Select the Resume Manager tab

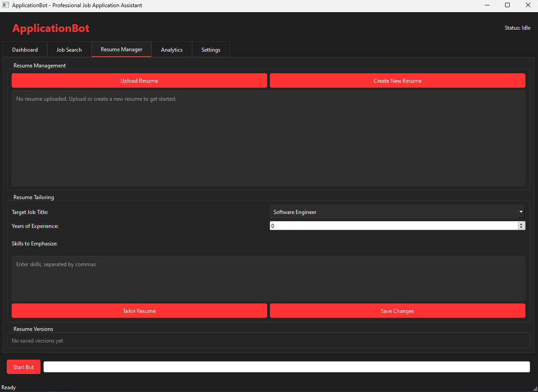pos(121,49)
